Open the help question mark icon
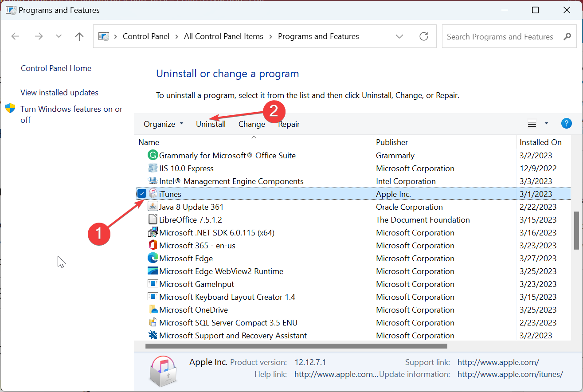The image size is (583, 392). tap(566, 123)
